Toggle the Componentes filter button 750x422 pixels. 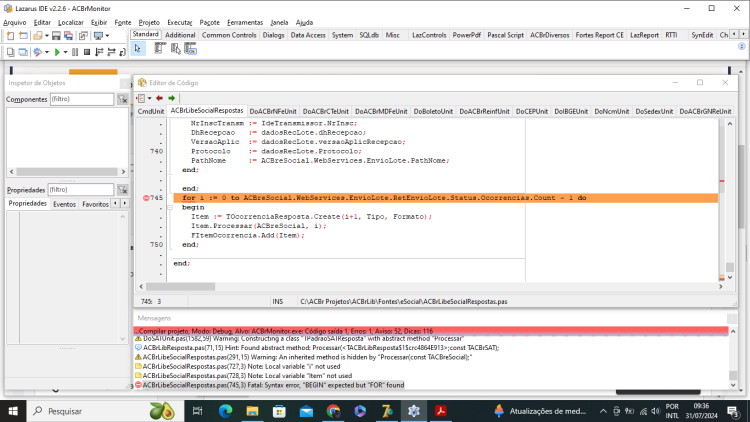point(122,100)
